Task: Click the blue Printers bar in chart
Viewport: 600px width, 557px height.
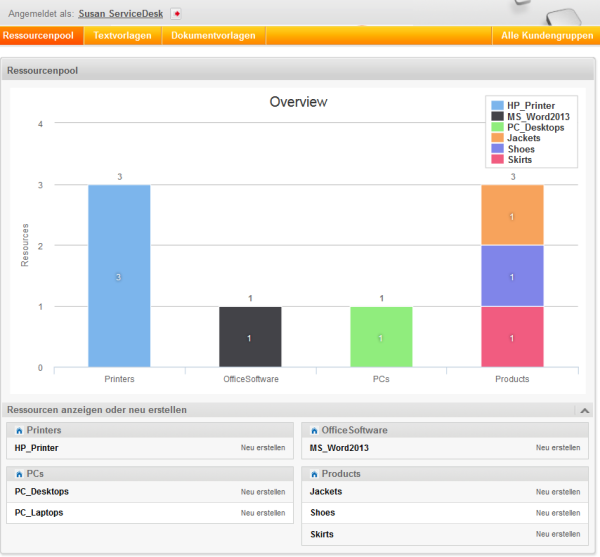Action: tap(119, 276)
